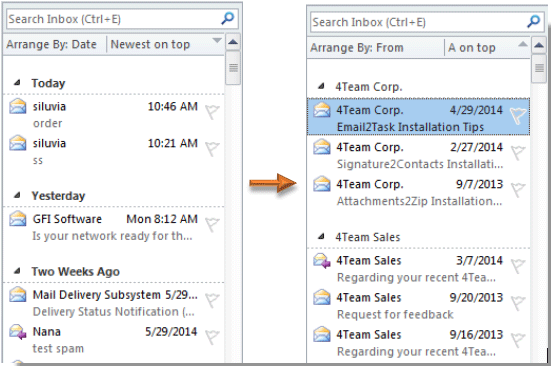Flag the 3/7/2014 4Team Sales email
551x366 pixels.
(518, 266)
